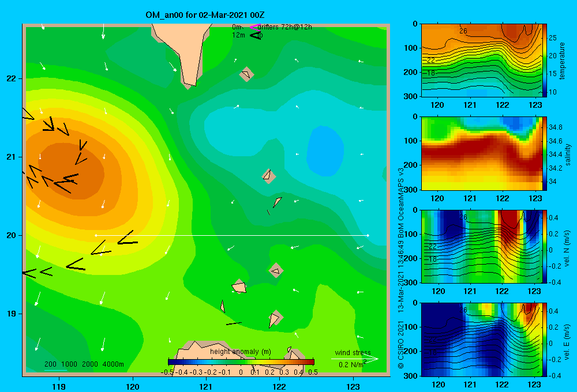Click longitude label '123' under main map

353,386
